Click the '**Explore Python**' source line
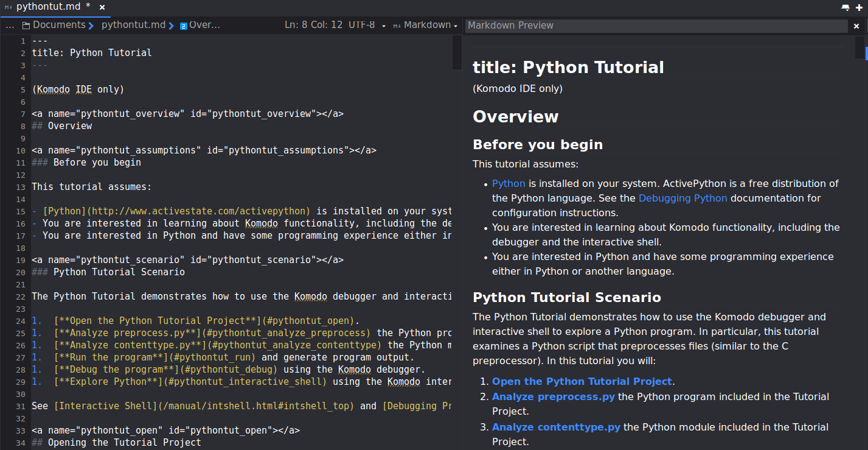The height and width of the screenshot is (450, 868). [x=241, y=381]
